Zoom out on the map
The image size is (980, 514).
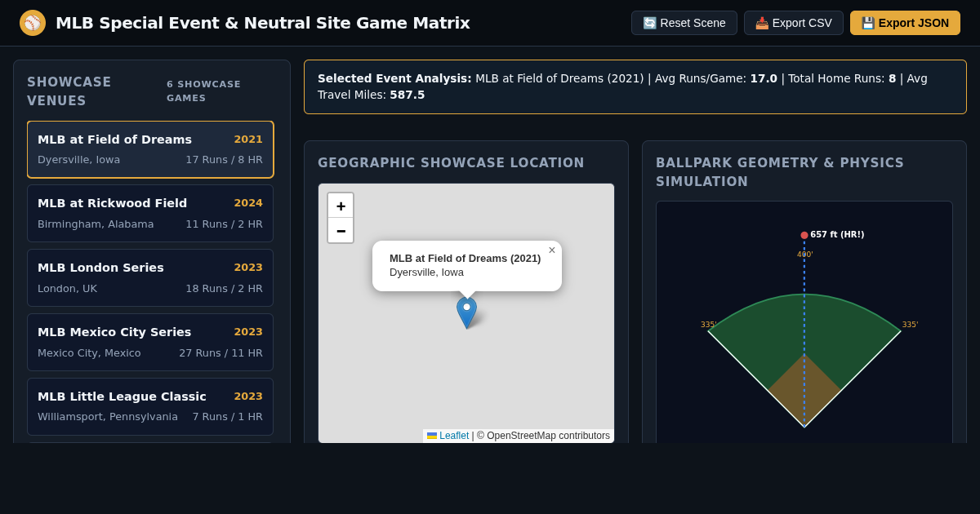[341, 230]
